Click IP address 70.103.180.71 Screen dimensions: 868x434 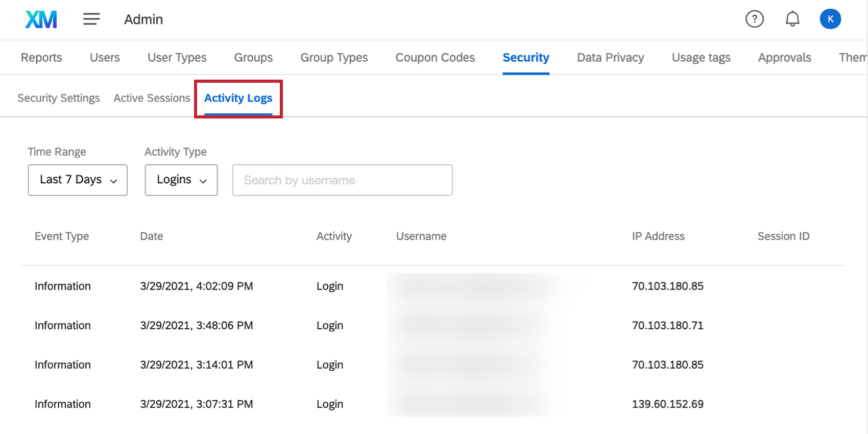click(668, 325)
